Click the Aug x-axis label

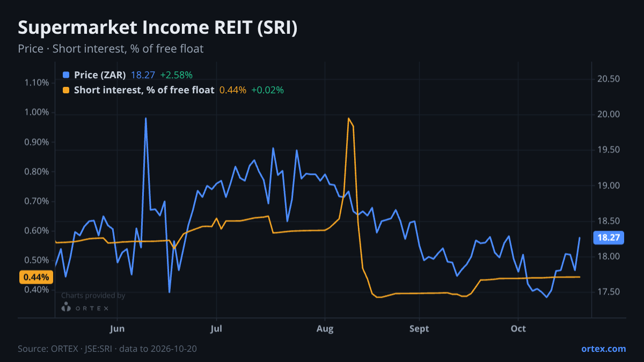click(325, 329)
